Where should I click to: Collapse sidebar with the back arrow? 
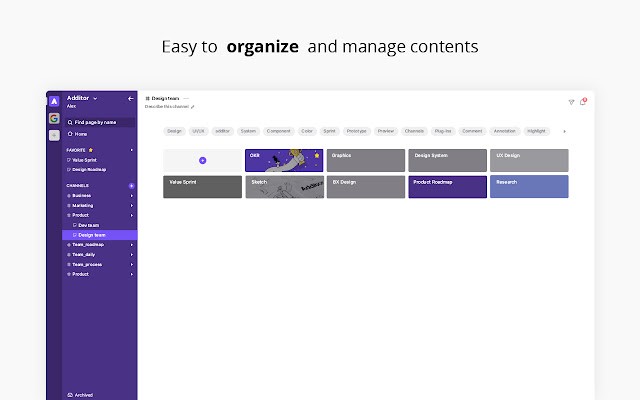(131, 98)
